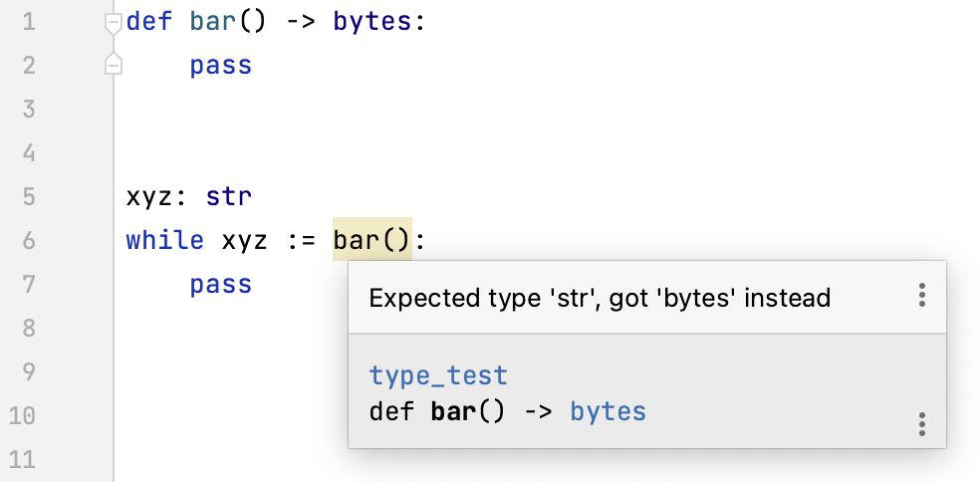Viewport: 980px width, 482px height.
Task: Click the highlighted bar() call on line 6
Action: coord(371,240)
